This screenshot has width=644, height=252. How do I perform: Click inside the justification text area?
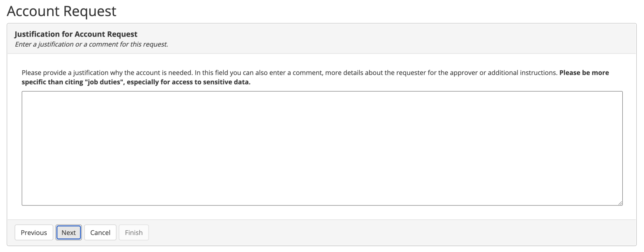point(322,148)
